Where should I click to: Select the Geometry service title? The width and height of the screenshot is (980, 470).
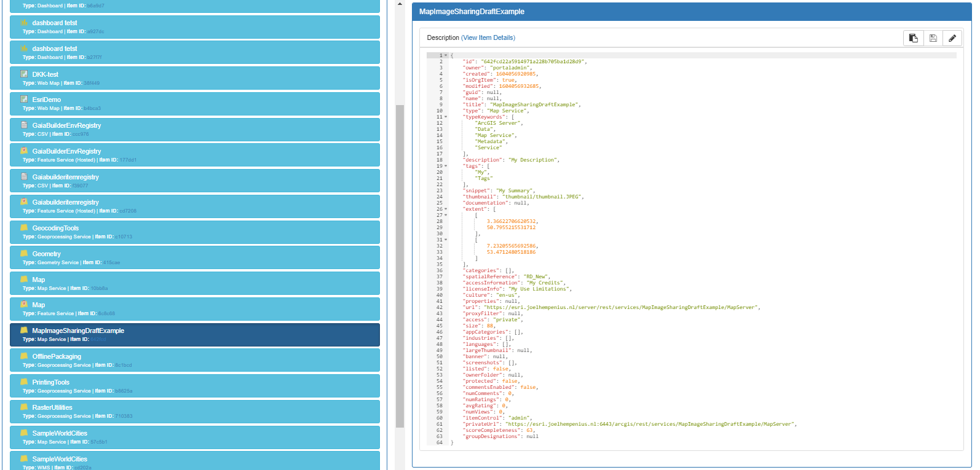pos(47,254)
